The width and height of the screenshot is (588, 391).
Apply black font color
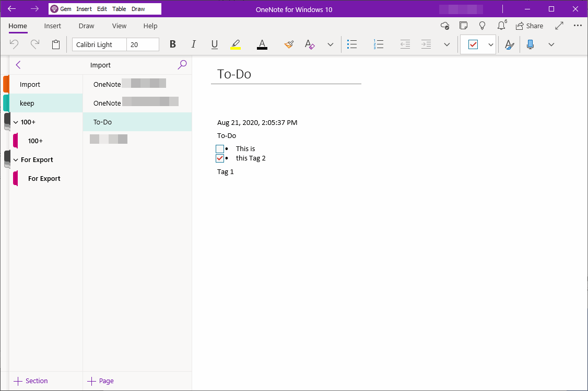(x=262, y=44)
